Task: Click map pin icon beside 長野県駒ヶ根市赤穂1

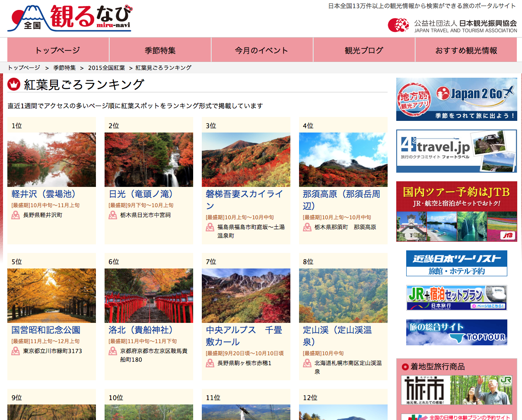Action: (x=210, y=363)
